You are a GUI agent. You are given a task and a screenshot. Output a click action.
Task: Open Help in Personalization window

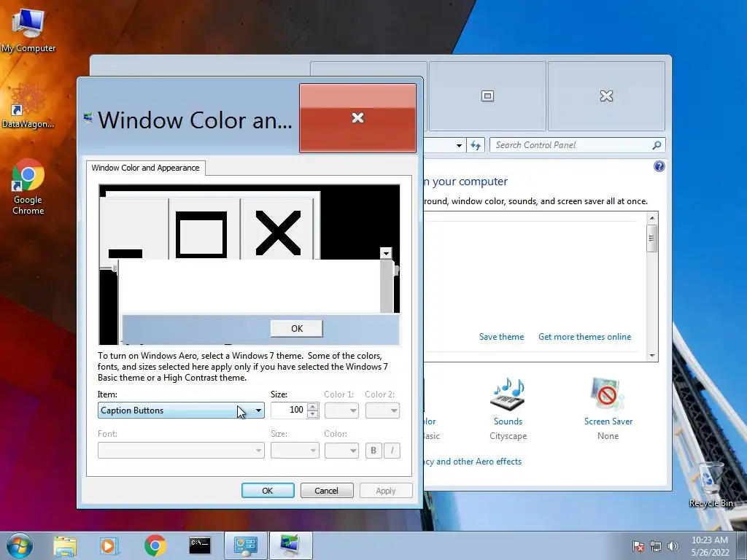[659, 166]
